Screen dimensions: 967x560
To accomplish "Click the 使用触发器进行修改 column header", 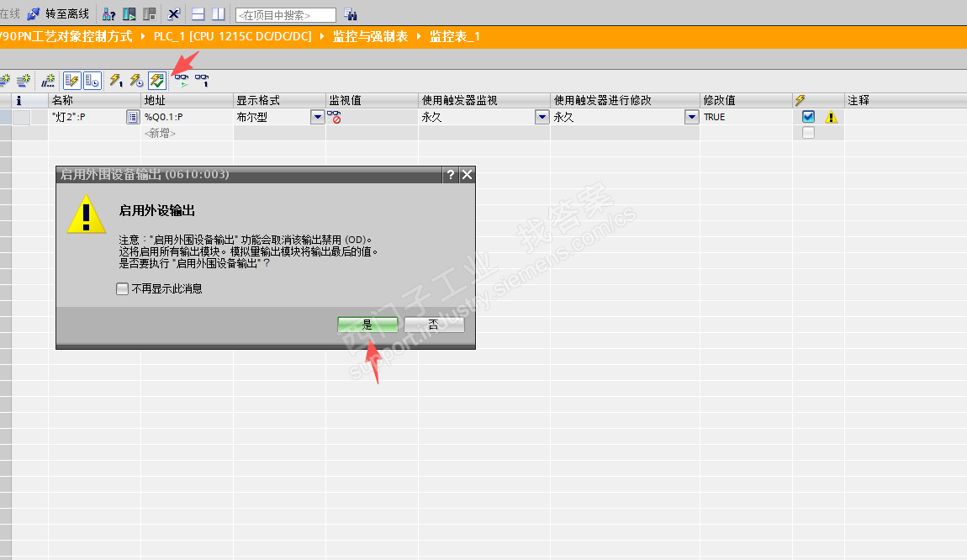I will (x=626, y=100).
